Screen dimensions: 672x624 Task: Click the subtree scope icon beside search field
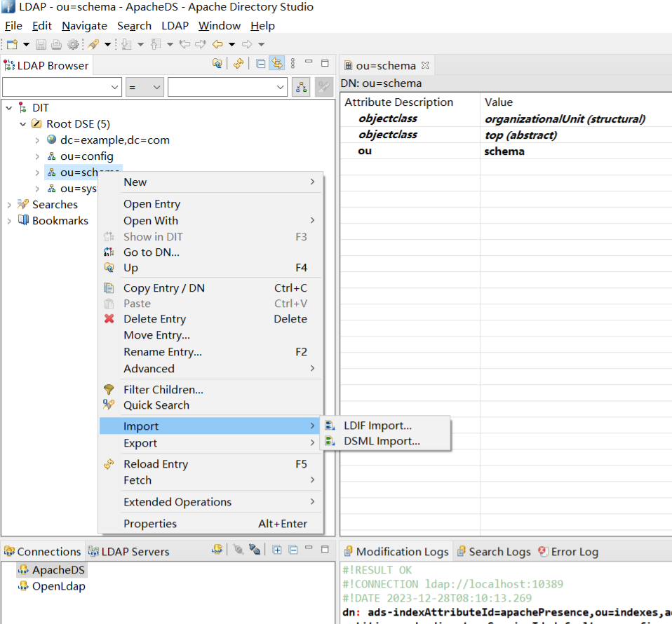coord(302,87)
